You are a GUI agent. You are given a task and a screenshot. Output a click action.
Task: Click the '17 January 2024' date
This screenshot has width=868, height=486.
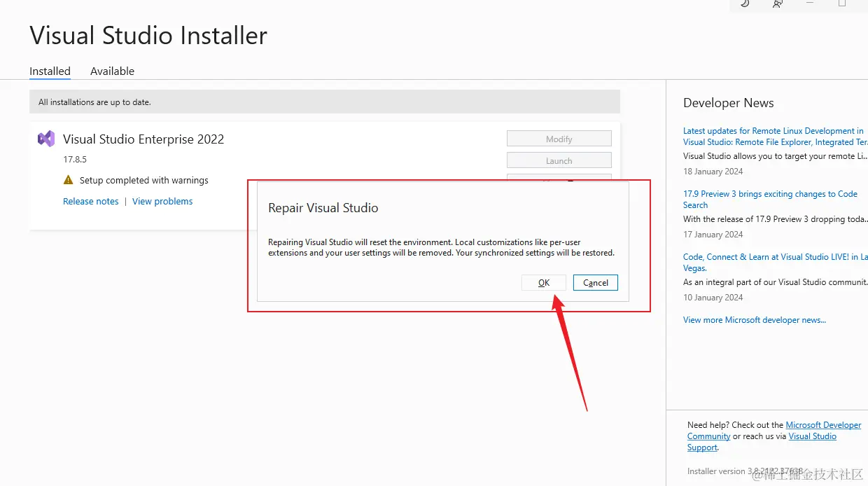713,235
